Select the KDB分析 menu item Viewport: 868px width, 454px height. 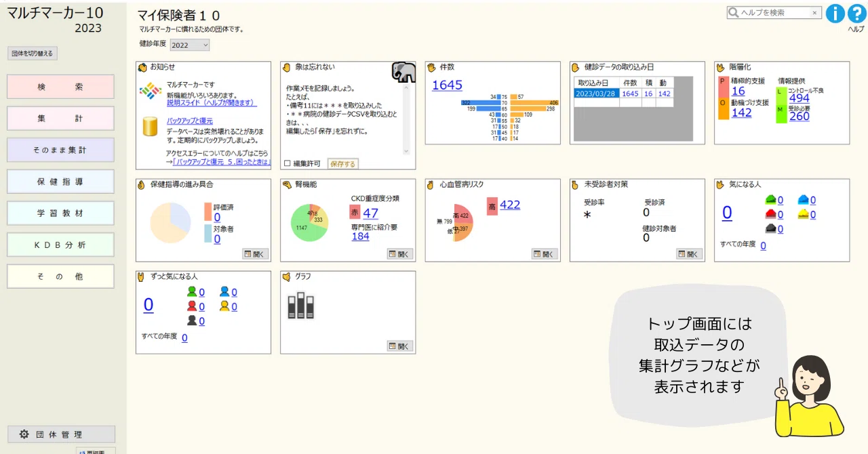click(61, 245)
